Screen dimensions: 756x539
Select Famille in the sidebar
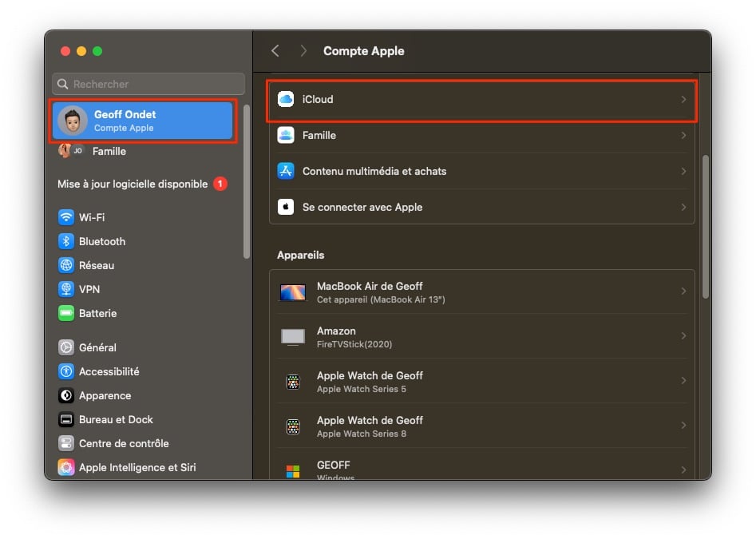click(109, 152)
